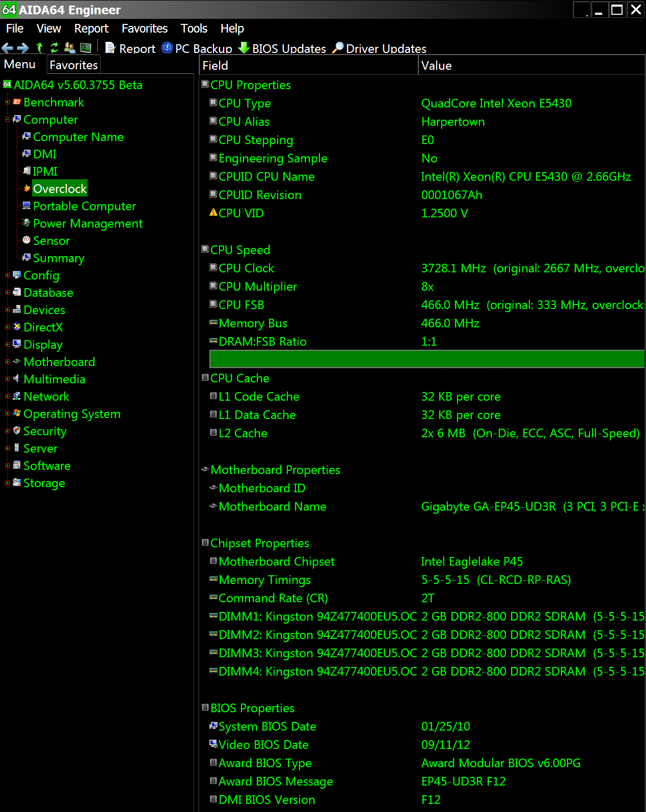The image size is (646, 812).
Task: Click the Server tower icon
Action: point(17,448)
